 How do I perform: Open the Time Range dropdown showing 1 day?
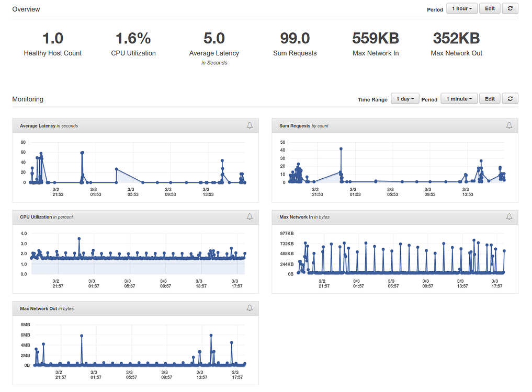(x=404, y=98)
